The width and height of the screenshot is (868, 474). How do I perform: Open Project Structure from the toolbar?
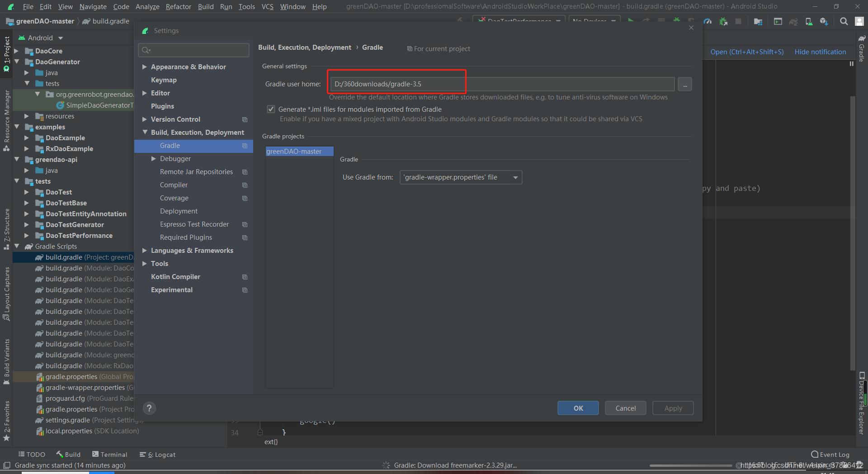pos(758,21)
